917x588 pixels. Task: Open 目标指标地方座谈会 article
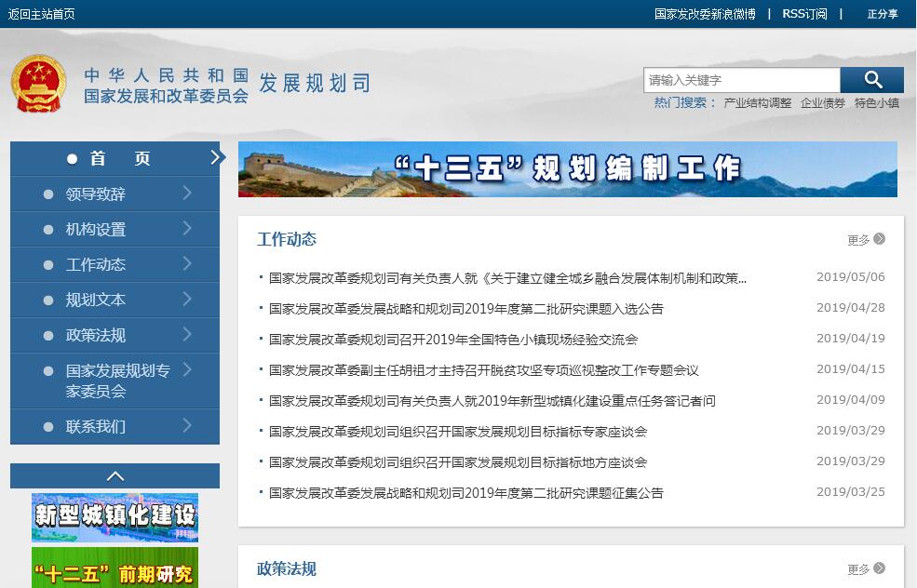point(458,462)
